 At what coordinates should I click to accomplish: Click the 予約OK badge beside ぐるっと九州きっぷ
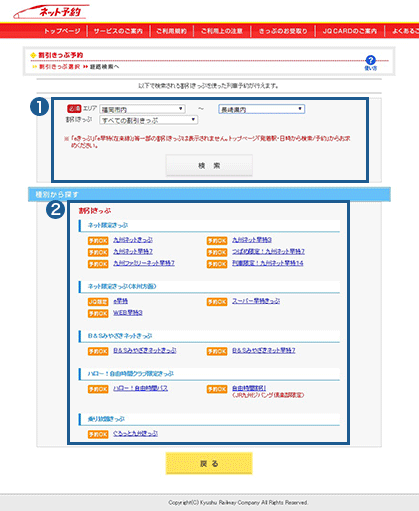pos(98,434)
